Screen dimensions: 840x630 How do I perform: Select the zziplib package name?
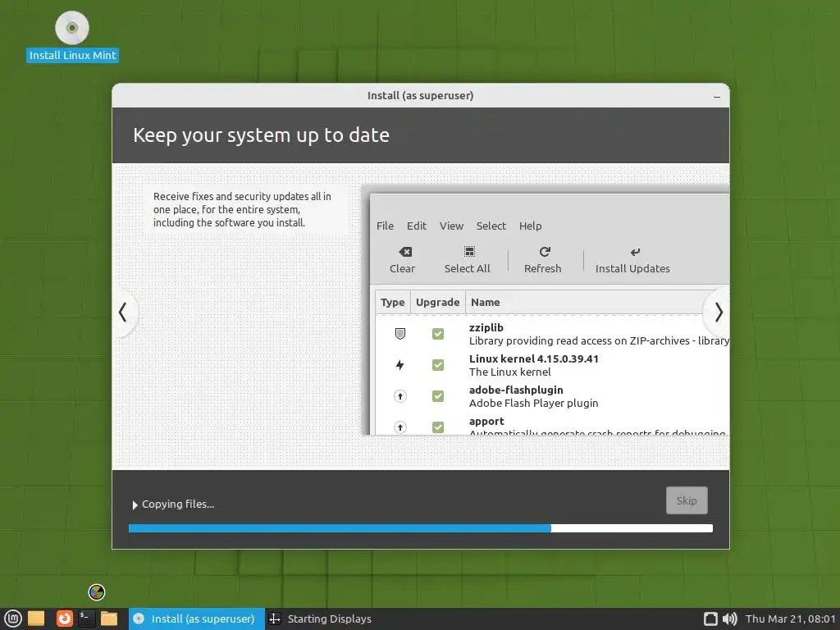(486, 327)
